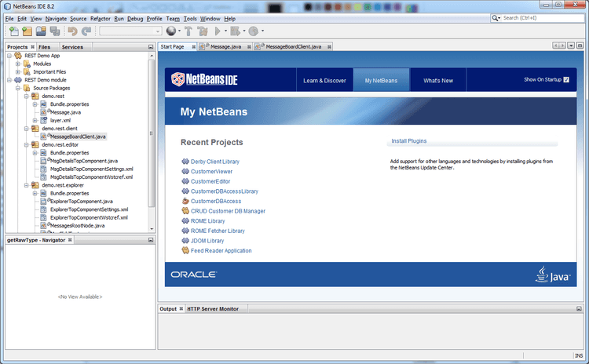Collapse the REST Demo App node
Viewport: 589px width, 364px height.
tap(9, 56)
